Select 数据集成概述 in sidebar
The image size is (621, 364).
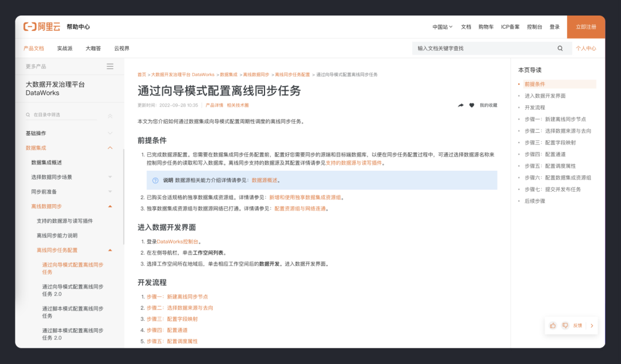[47, 162]
